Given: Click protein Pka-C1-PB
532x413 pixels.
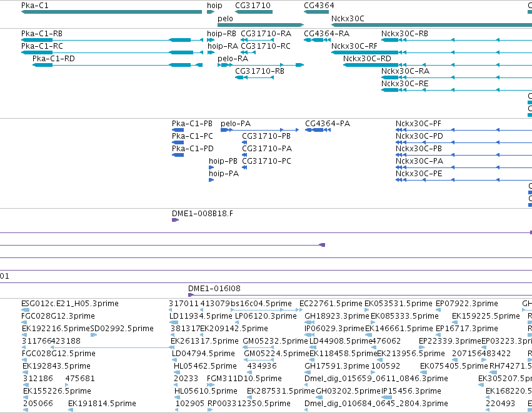Looking at the screenshot, I should pos(178,130).
